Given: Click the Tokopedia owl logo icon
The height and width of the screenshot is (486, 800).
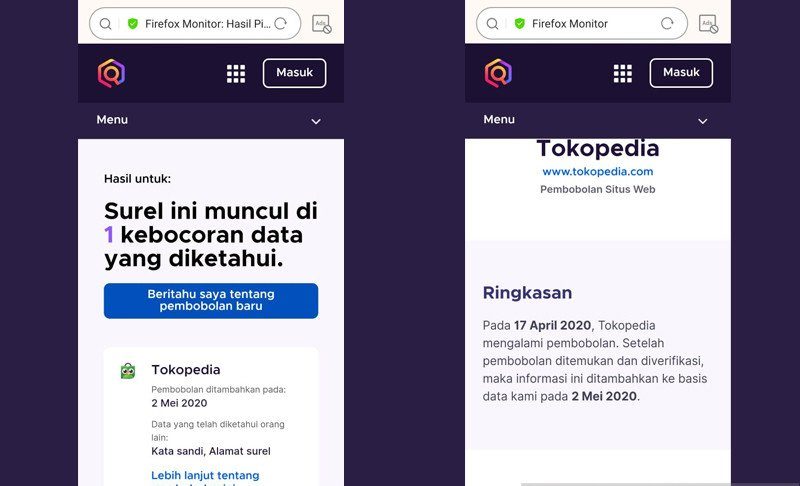Looking at the screenshot, I should point(128,371).
